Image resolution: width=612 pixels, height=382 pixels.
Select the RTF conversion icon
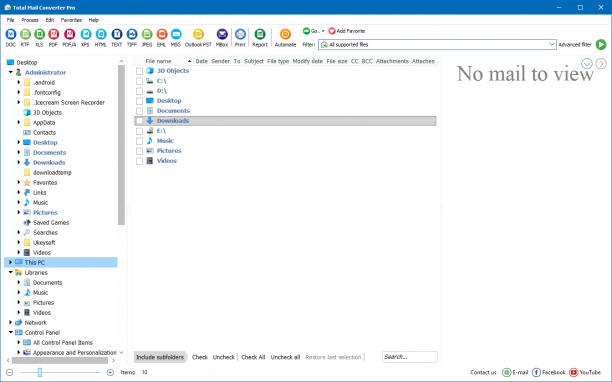coord(25,34)
